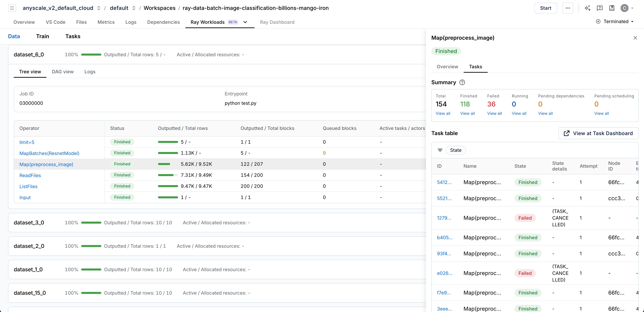This screenshot has height=312, width=644.
Task: Close the Map(preprocess_image) panel
Action: [x=635, y=38]
